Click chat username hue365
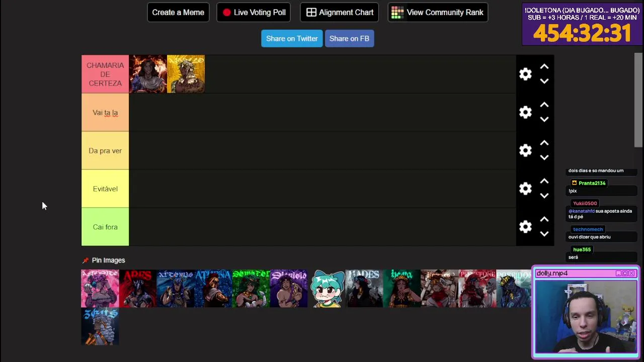Viewport: 644px width, 362px height. tap(582, 249)
